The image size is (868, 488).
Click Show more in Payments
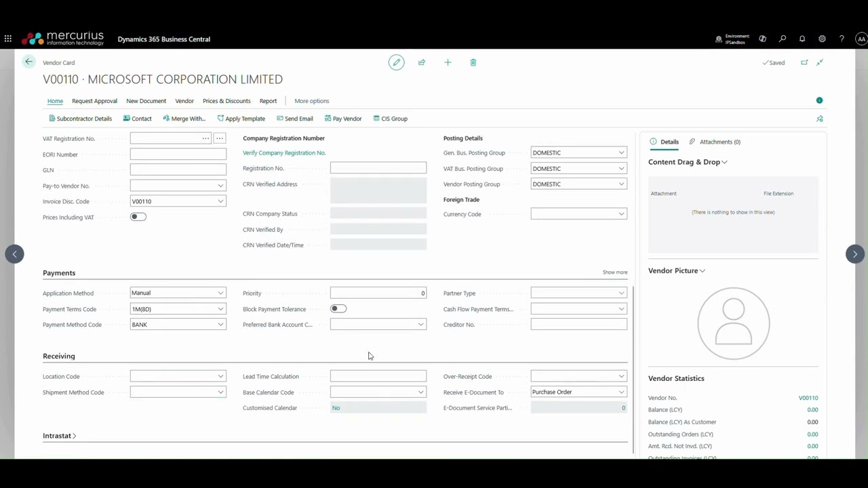click(x=615, y=272)
